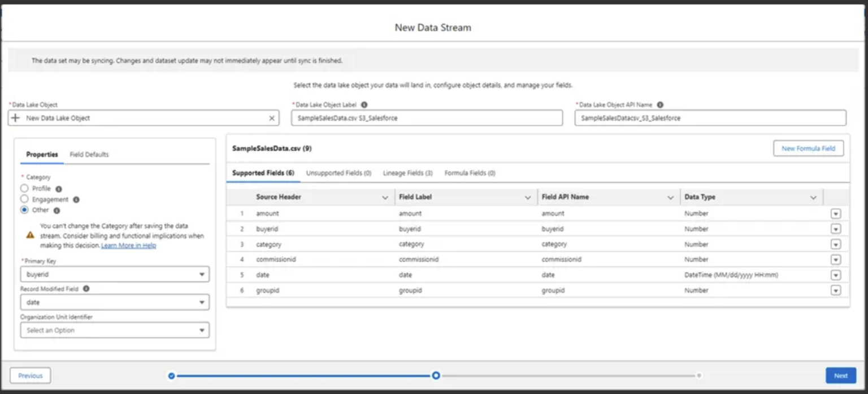Click the middle dot on the step progress bar

pyautogui.click(x=436, y=375)
